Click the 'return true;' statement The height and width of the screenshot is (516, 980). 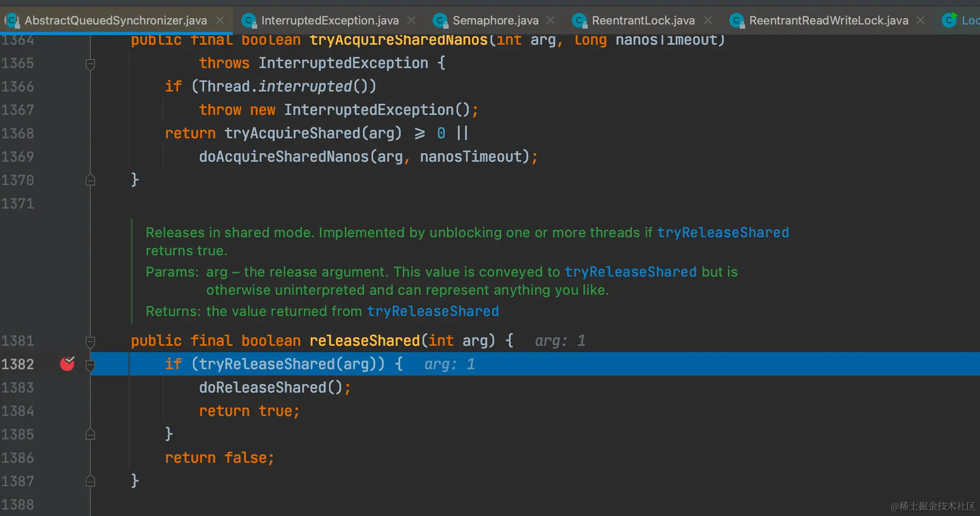click(x=249, y=411)
